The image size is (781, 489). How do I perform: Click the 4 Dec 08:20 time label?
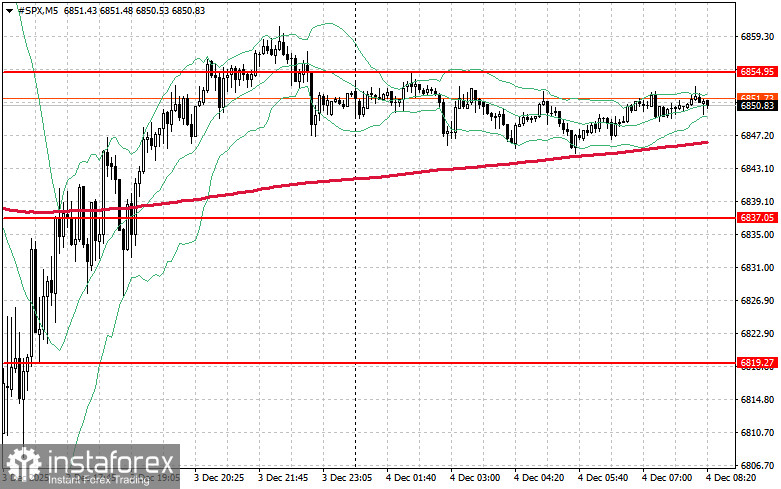point(731,478)
